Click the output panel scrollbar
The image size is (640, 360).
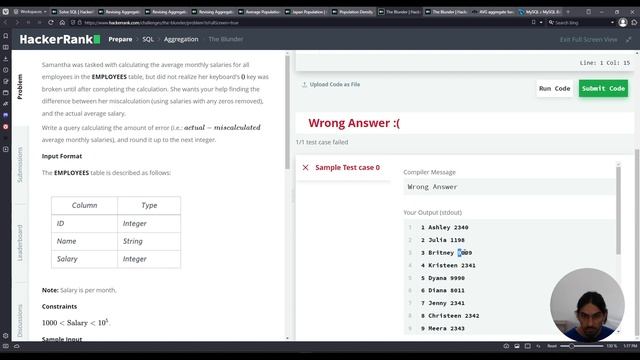[618, 210]
